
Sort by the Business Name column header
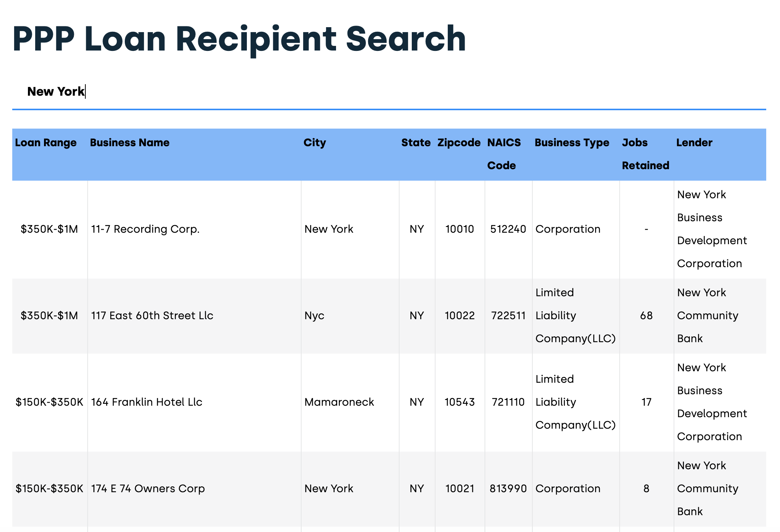coord(129,142)
